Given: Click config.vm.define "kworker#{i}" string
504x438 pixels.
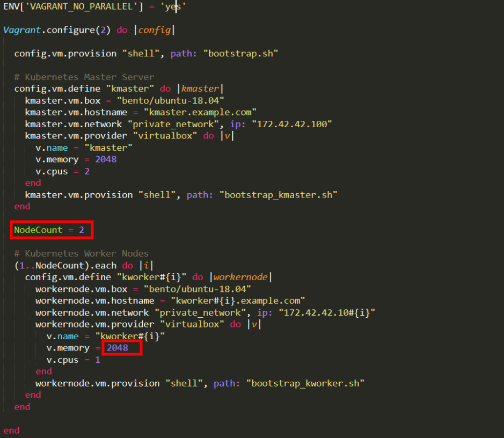Looking at the screenshot, I should [152, 277].
